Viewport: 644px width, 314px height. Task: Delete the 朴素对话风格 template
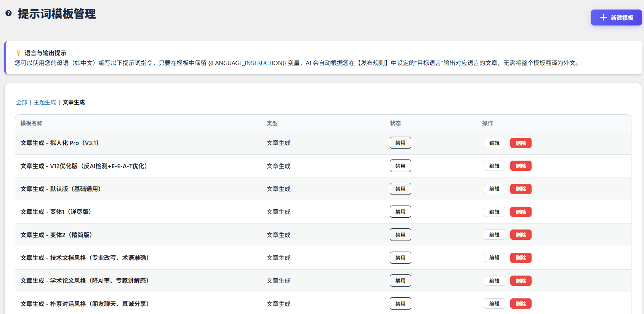[521, 304]
